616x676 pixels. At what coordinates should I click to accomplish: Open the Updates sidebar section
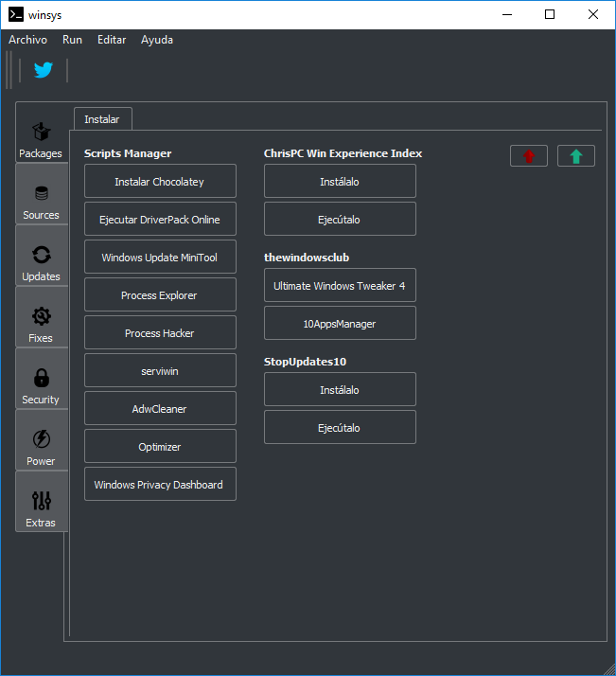pos(41,262)
